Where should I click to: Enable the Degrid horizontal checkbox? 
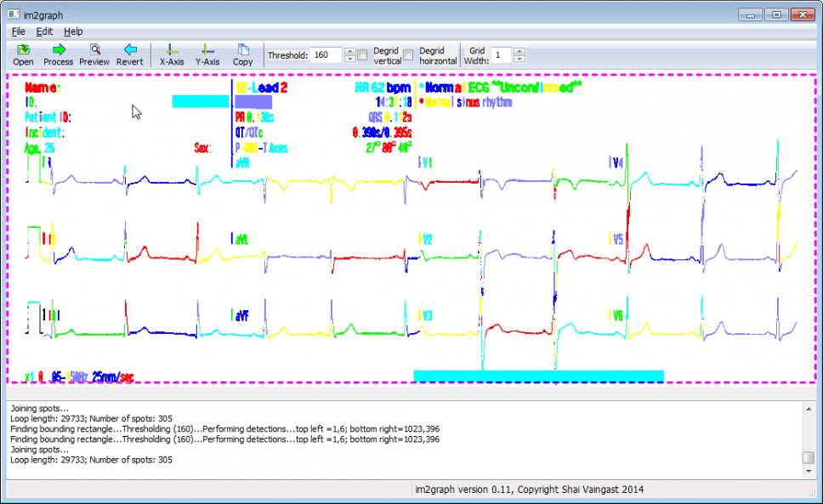[x=408, y=55]
